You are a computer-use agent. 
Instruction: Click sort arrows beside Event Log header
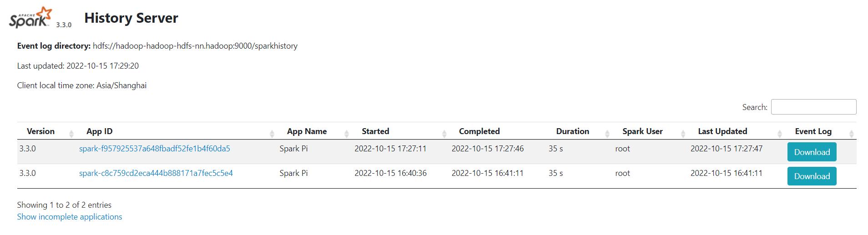click(852, 133)
